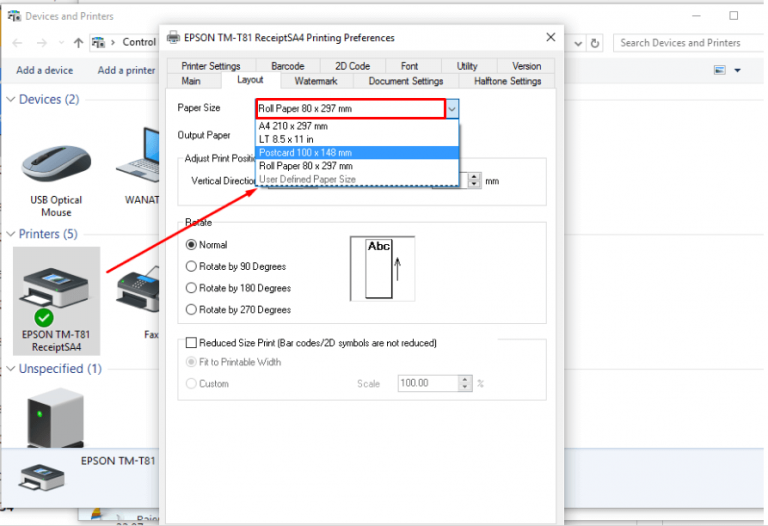Image resolution: width=768 pixels, height=526 pixels.
Task: Click the change view icon in toolbar
Action: [720, 70]
